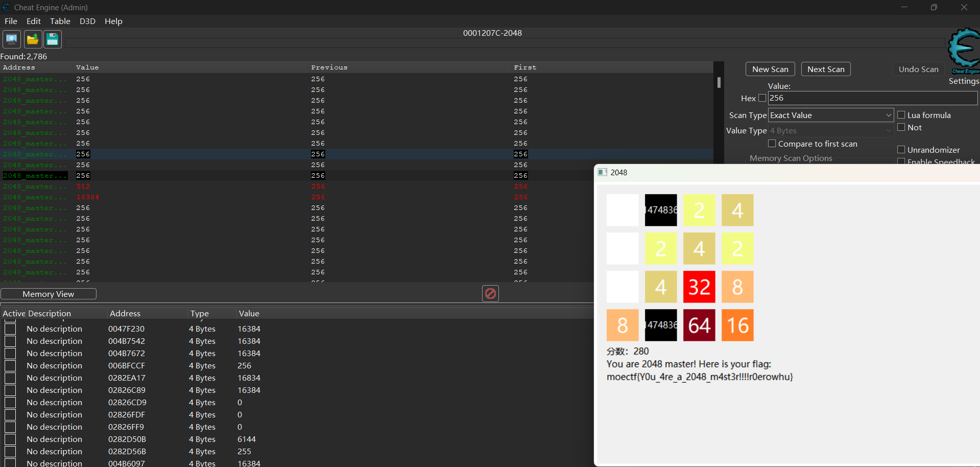Click the results list scrollbar thumb
Image resolution: width=980 pixels, height=467 pixels.
pos(719,82)
